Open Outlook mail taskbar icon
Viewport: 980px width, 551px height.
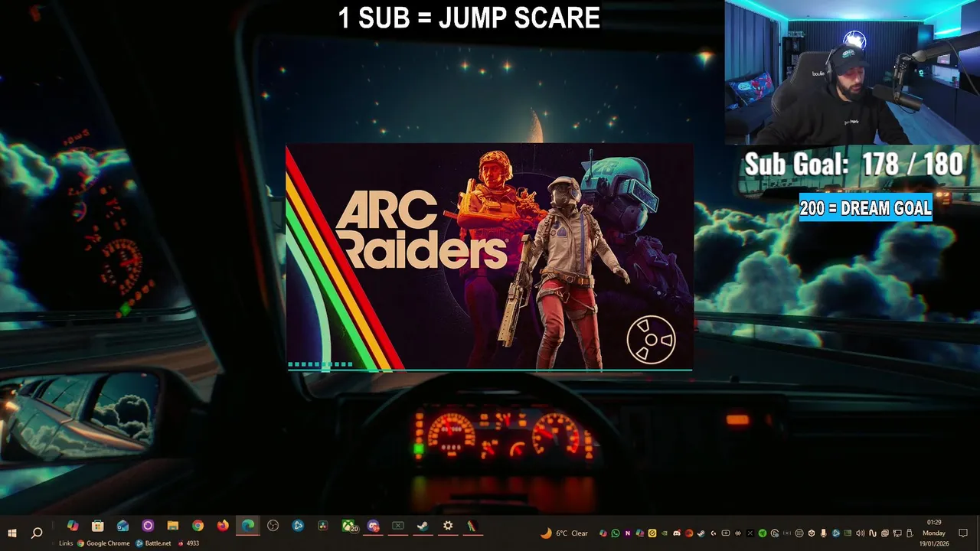click(x=122, y=526)
